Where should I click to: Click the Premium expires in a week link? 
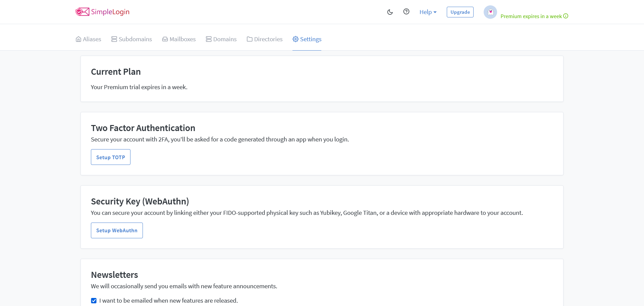(531, 16)
